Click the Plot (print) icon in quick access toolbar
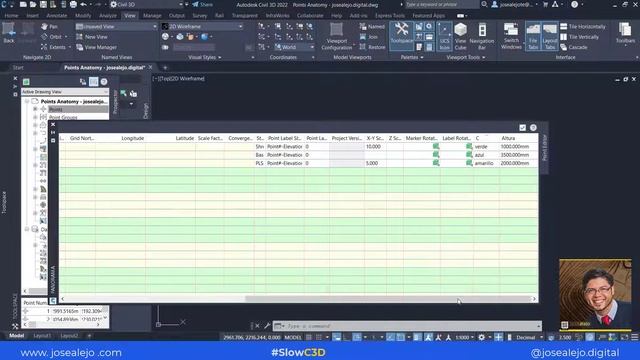640x360 pixels. tap(73, 4)
